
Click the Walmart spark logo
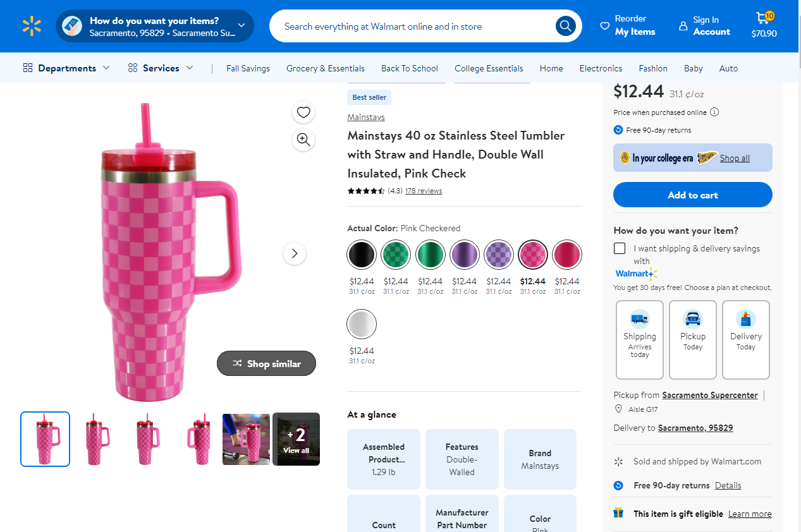click(x=31, y=25)
